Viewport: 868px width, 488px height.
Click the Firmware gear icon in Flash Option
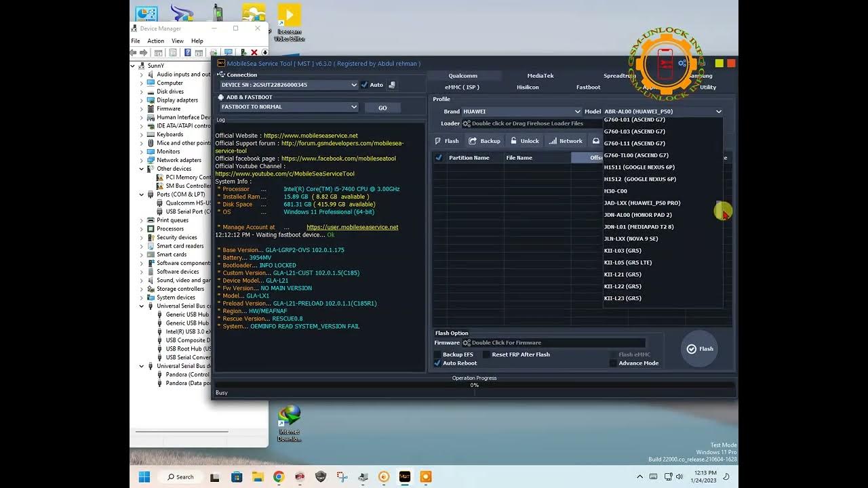click(x=467, y=343)
